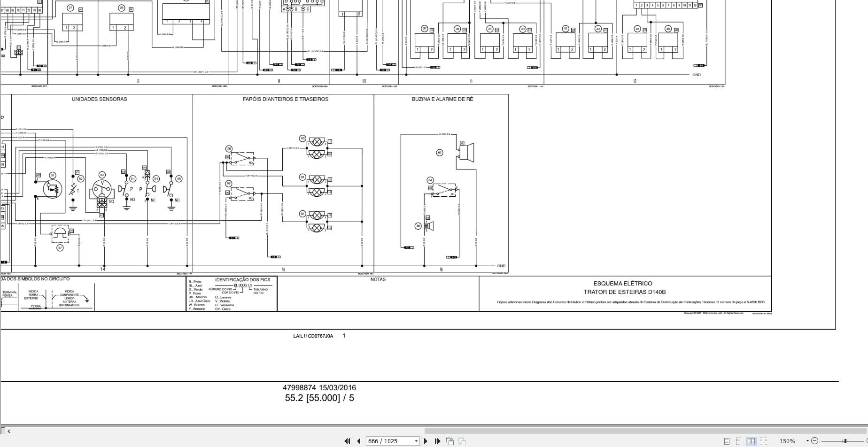
Task: Go to the first page
Action: click(x=347, y=441)
